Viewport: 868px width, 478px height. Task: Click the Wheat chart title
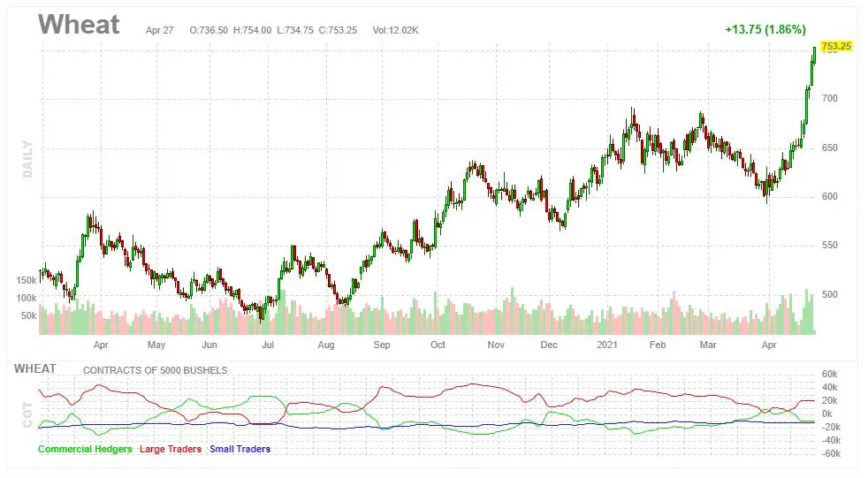click(79, 25)
